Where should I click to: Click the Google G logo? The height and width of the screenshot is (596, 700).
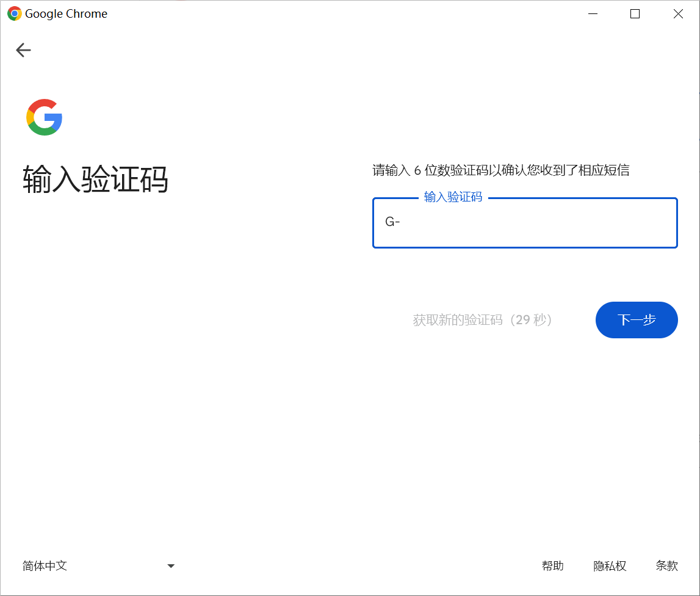[x=44, y=117]
